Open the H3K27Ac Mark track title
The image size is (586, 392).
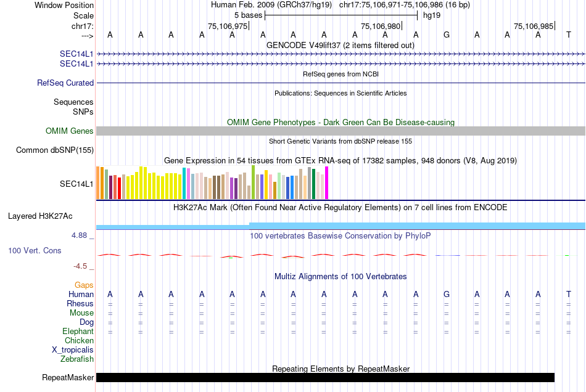tap(340, 207)
